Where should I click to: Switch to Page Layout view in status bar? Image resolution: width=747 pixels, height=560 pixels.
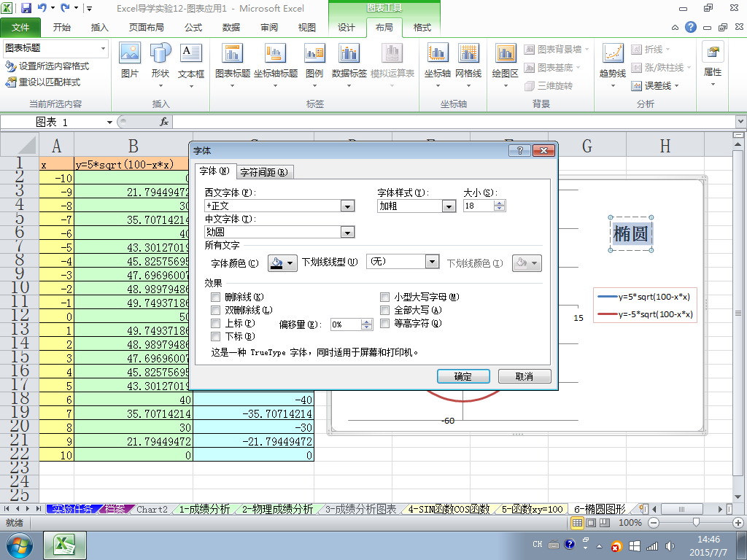[591, 522]
